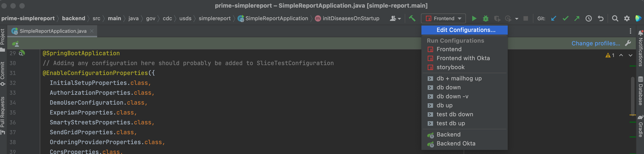Go to next highlighted warning arrow
Viewport: 644px width, 154px height.
630,55
